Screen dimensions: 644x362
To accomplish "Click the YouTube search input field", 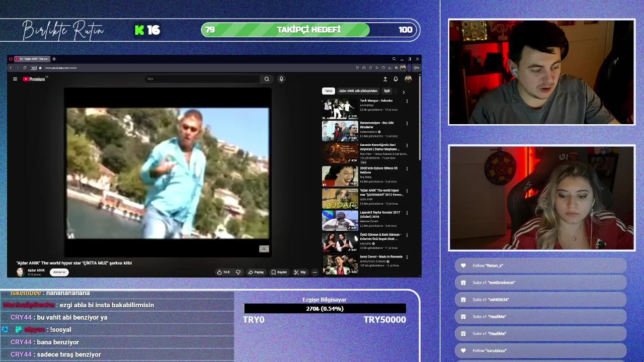I will click(x=202, y=79).
